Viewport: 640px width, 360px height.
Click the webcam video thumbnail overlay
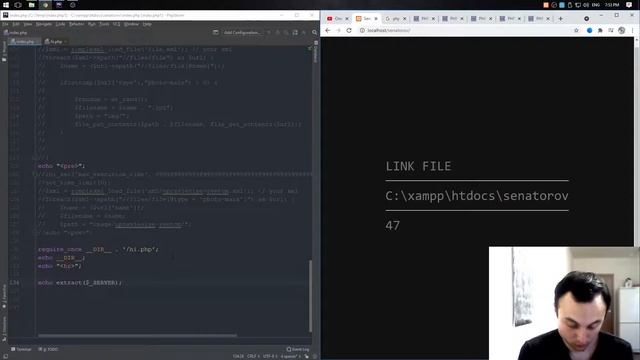point(564,303)
